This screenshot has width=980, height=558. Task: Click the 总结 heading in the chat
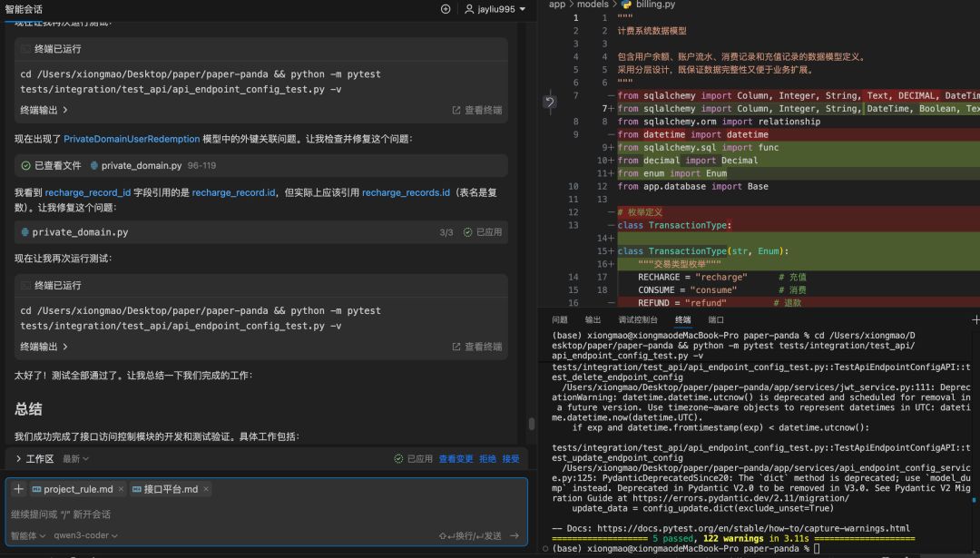pyautogui.click(x=28, y=409)
